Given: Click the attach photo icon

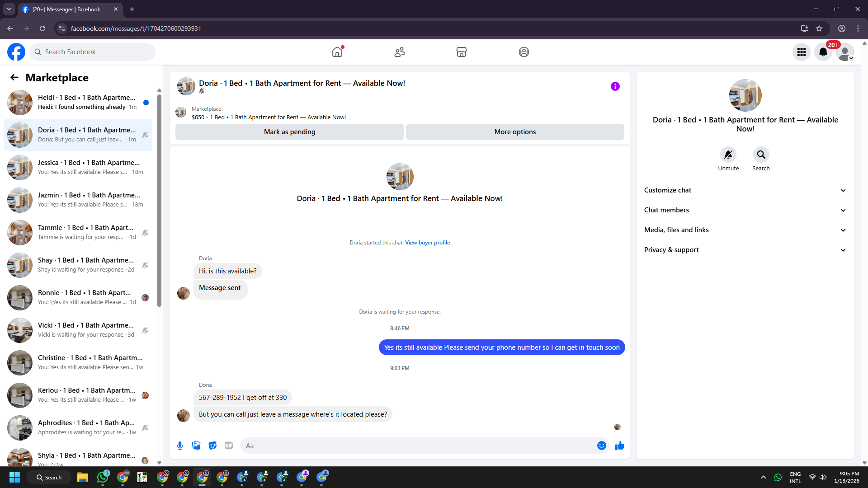Looking at the screenshot, I should coord(196,446).
